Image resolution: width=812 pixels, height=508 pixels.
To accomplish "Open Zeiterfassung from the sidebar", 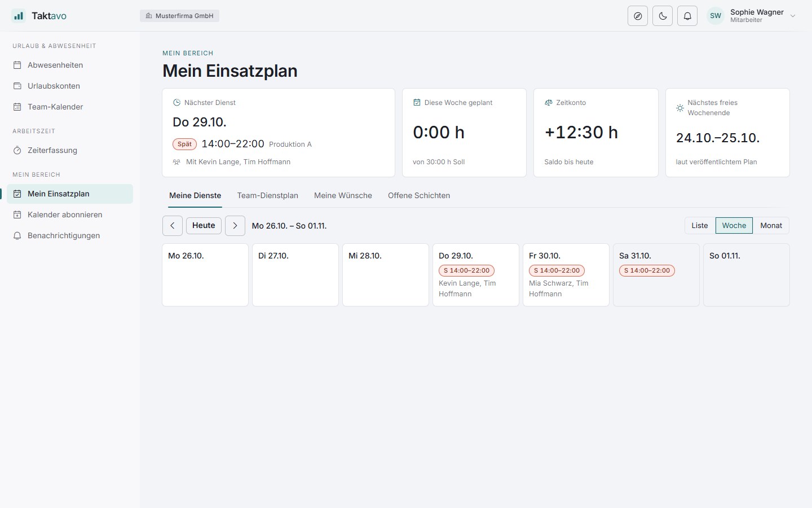I will click(x=70, y=150).
